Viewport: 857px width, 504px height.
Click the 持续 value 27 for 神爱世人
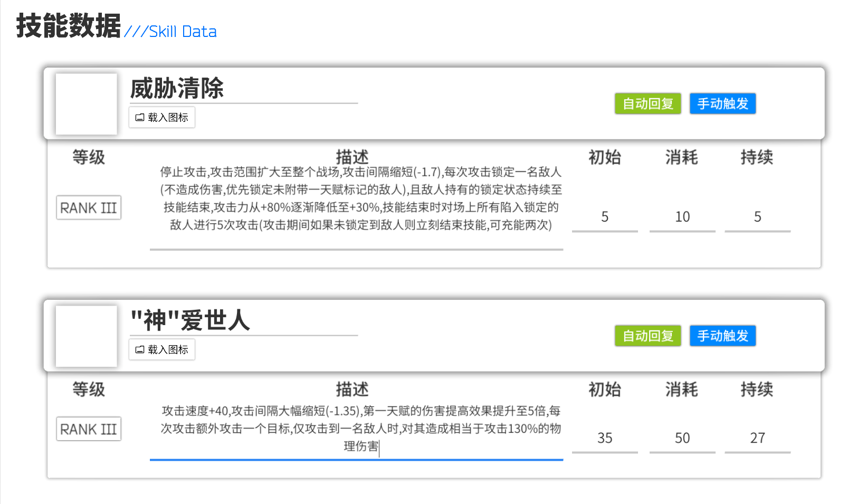click(758, 438)
